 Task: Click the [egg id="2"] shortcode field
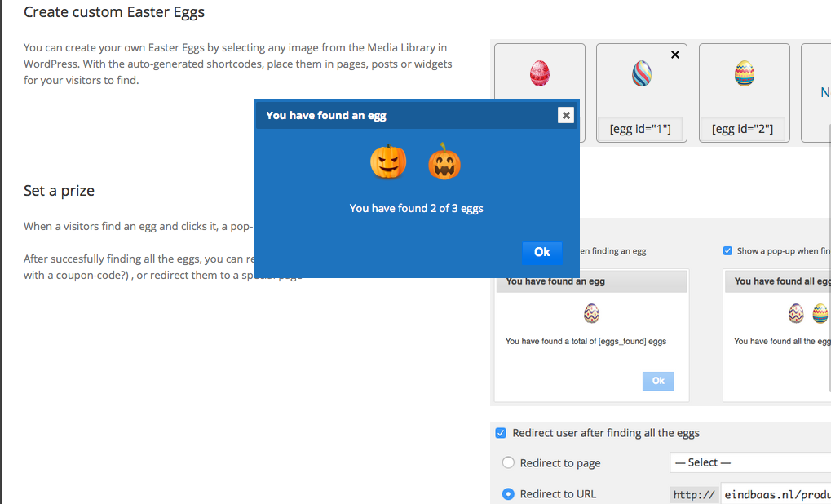pos(742,129)
